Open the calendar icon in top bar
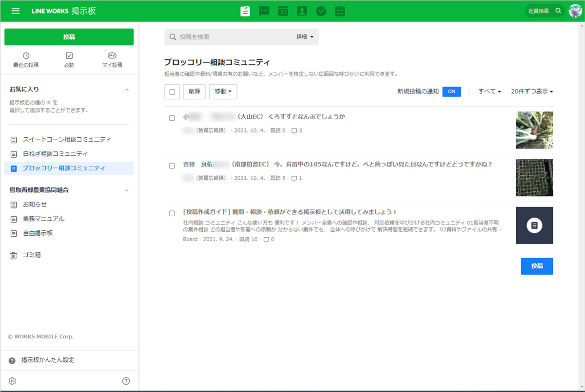This screenshot has width=585, height=392. click(x=283, y=11)
